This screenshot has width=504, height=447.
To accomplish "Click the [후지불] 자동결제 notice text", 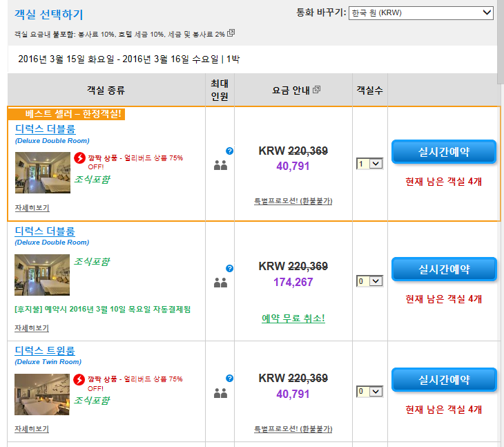I will point(103,310).
